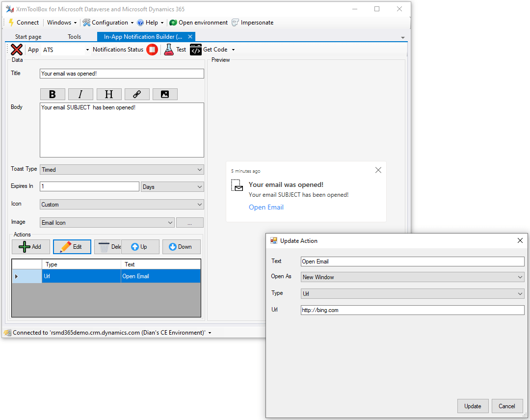
Task: Click the Connect lightning icon
Action: (11, 23)
